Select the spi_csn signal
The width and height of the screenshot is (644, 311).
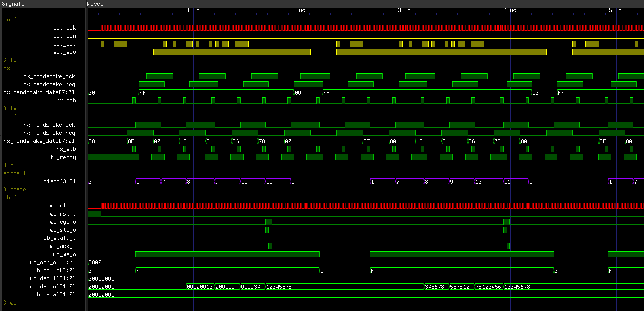65,36
